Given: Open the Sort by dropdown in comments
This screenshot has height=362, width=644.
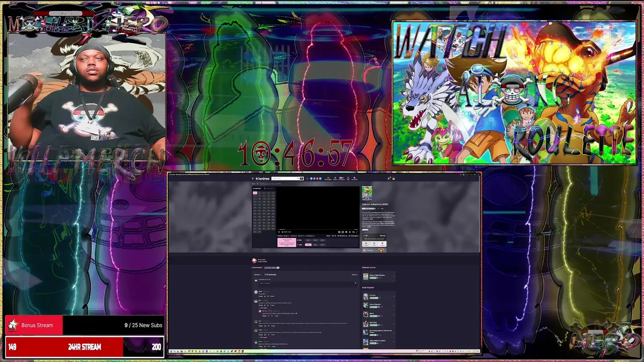Looking at the screenshot, I should [x=354, y=275].
